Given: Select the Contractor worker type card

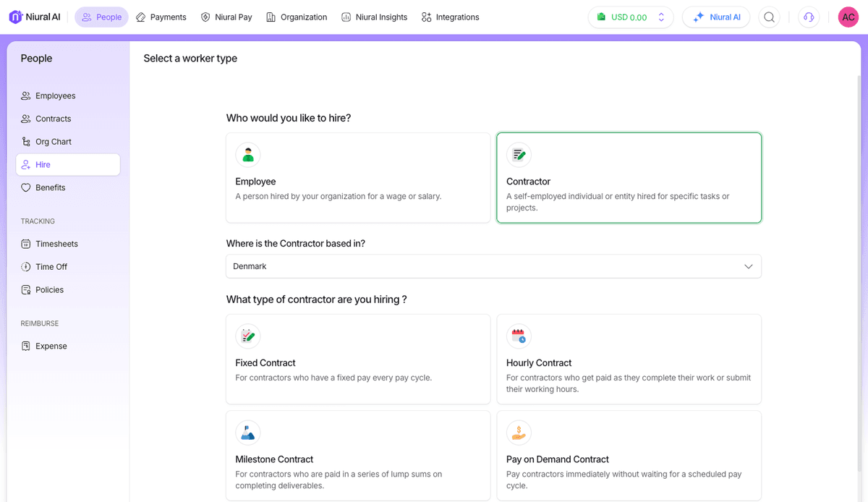Looking at the screenshot, I should pyautogui.click(x=629, y=177).
